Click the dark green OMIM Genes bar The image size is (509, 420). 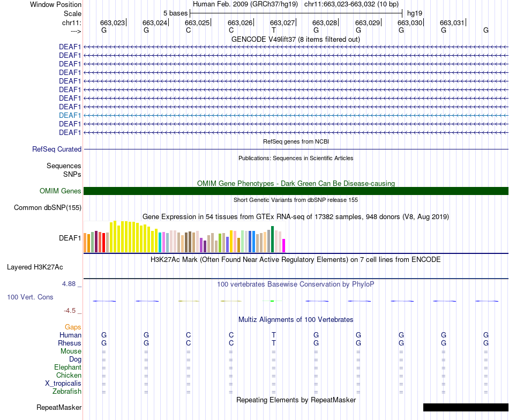[x=296, y=191]
